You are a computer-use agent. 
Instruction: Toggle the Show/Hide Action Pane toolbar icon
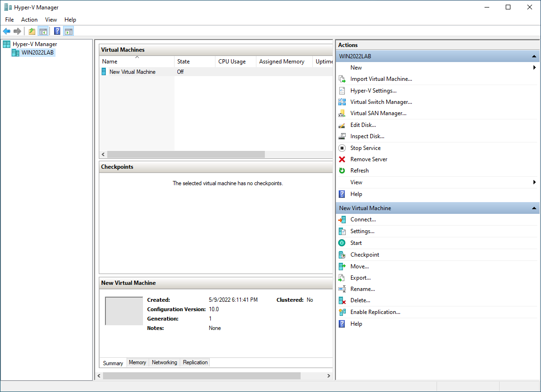(69, 31)
